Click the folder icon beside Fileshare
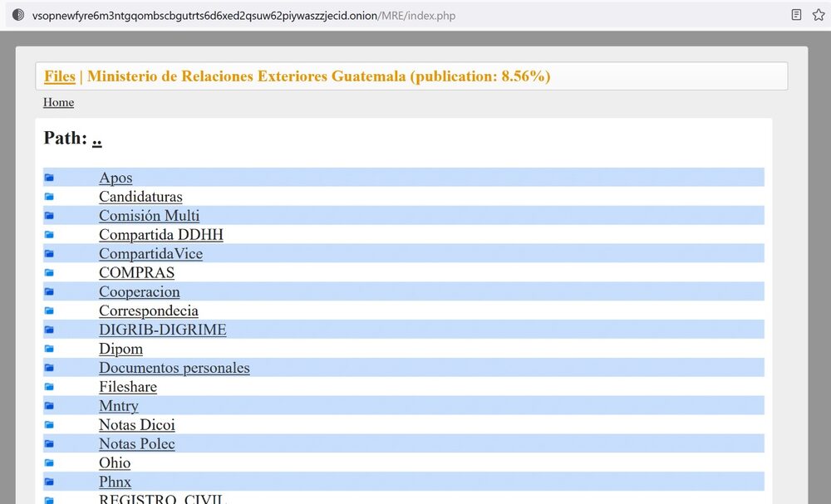This screenshot has height=504, width=831. coord(49,387)
